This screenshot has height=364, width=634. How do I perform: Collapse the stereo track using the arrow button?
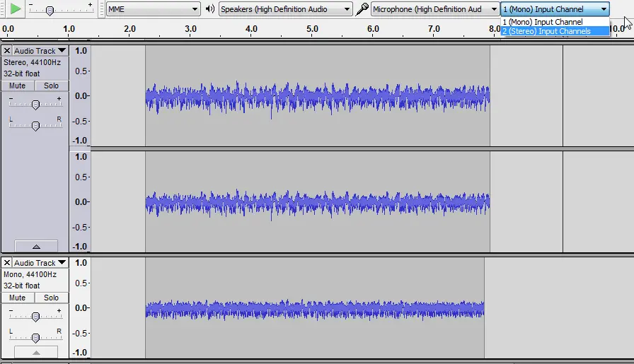click(x=35, y=246)
